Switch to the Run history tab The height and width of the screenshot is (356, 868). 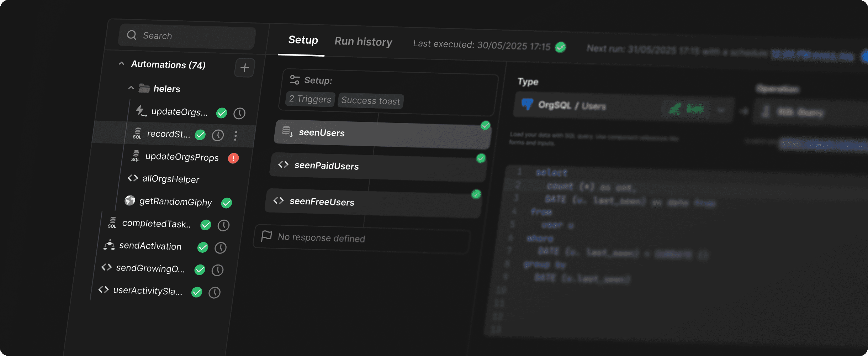coord(363,42)
